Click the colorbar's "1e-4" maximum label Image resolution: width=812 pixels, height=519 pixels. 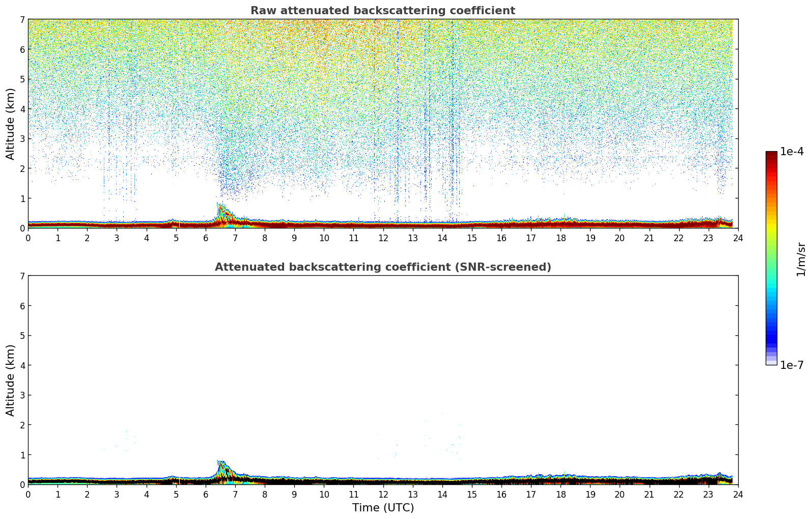(x=792, y=152)
